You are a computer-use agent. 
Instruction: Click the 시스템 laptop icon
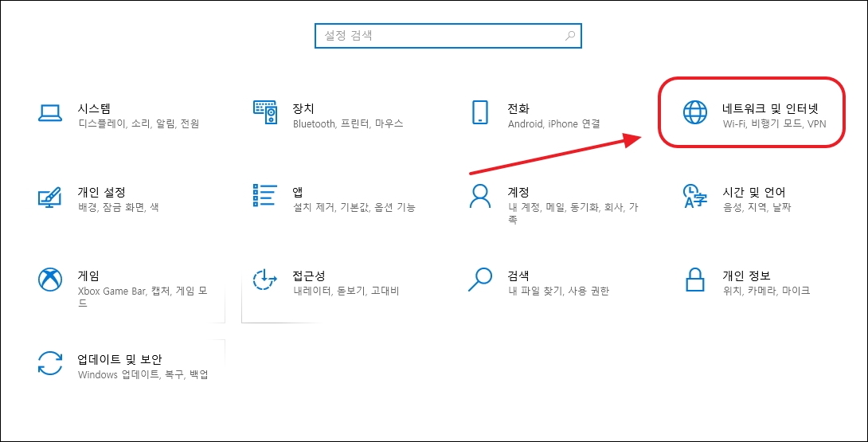(50, 112)
